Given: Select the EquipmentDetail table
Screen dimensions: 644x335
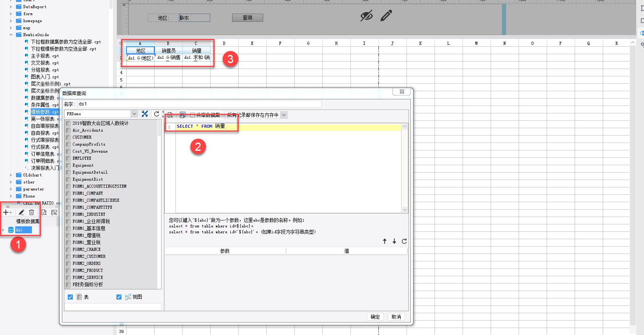Looking at the screenshot, I should [x=90, y=172].
